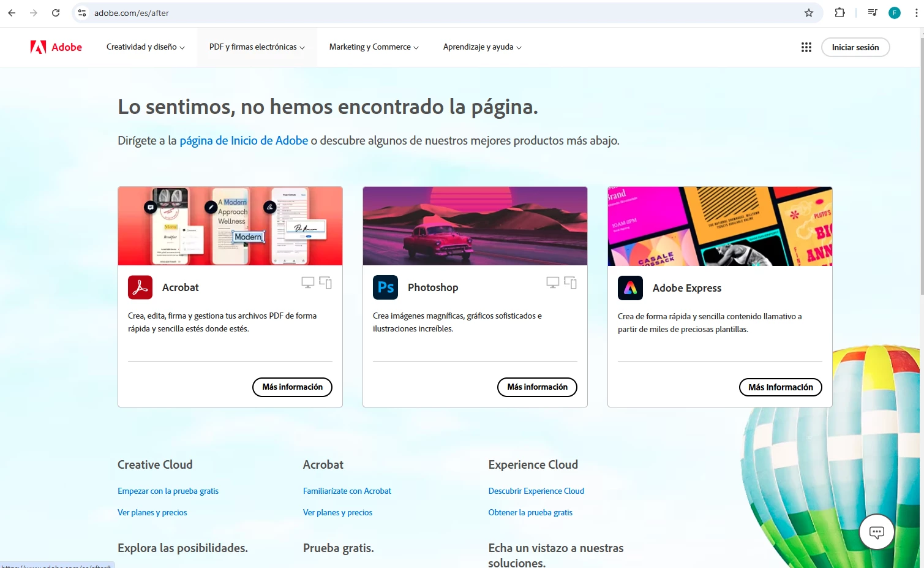Screen dimensions: 924x568
Task: Click the Acrobat product icon
Action: coord(140,287)
